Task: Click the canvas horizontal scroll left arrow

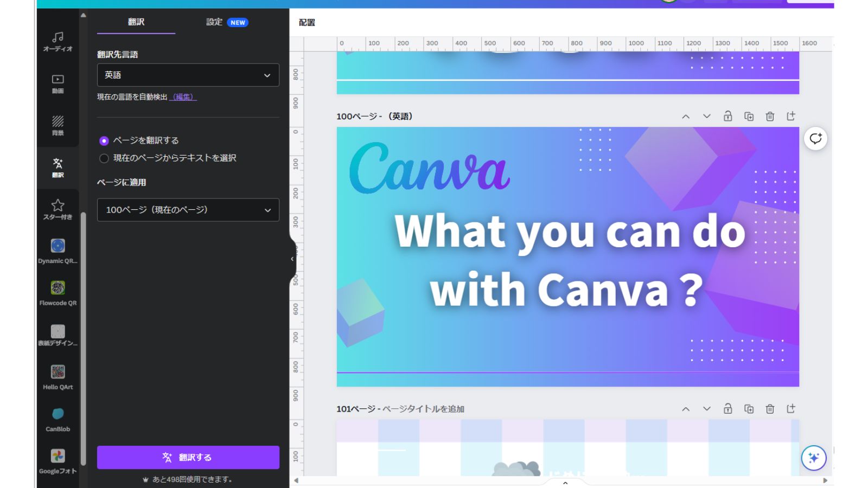Action: 296,480
